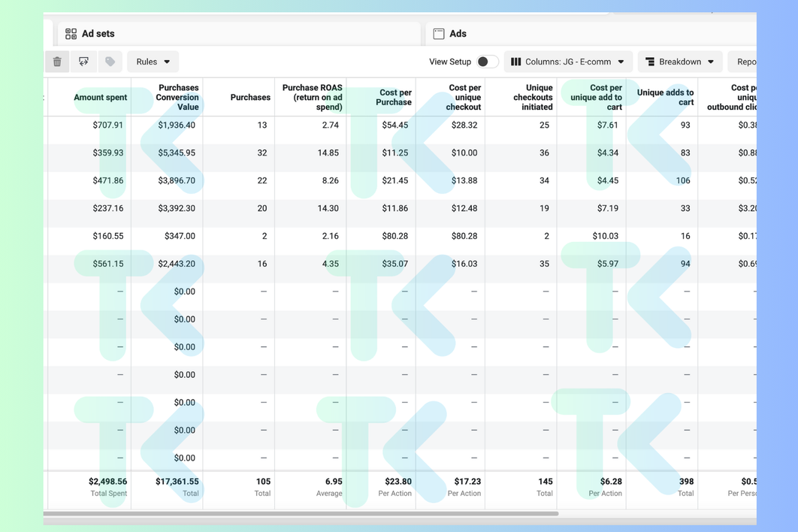Sort by Amount spent column header
Screen dimensions: 798x532
(x=100, y=98)
